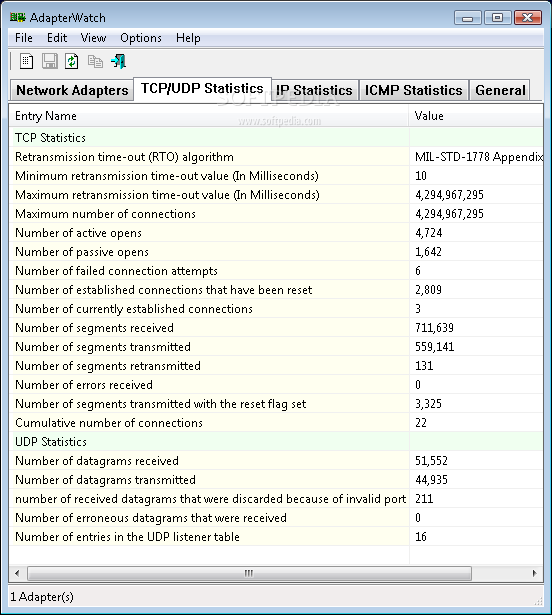Screen dimensions: 552x615
Task: Click the Save floppy disk icon
Action: [x=49, y=61]
